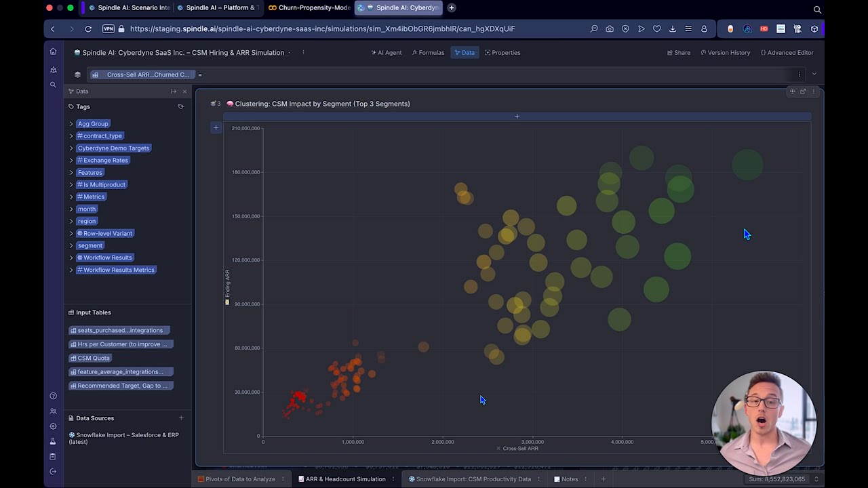Open the chart card three-dot menu
The height and width of the screenshot is (488, 868).
pyautogui.click(x=814, y=91)
